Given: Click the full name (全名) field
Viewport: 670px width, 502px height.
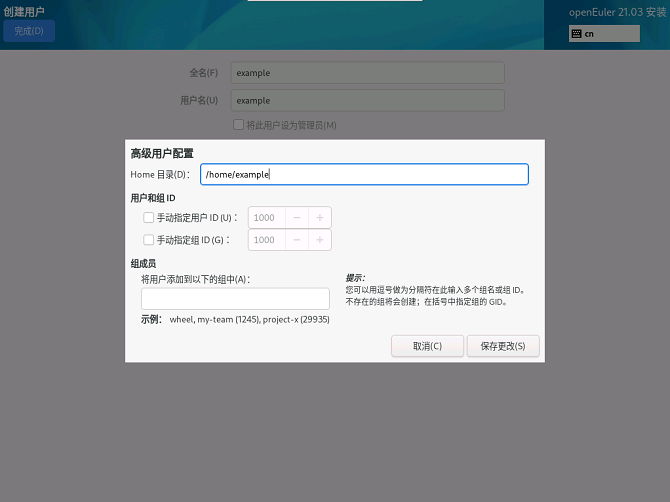Looking at the screenshot, I should 367,73.
